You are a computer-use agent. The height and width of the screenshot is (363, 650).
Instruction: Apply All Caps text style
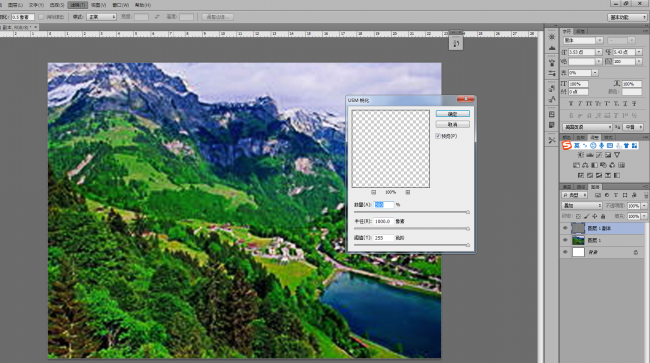(x=589, y=104)
